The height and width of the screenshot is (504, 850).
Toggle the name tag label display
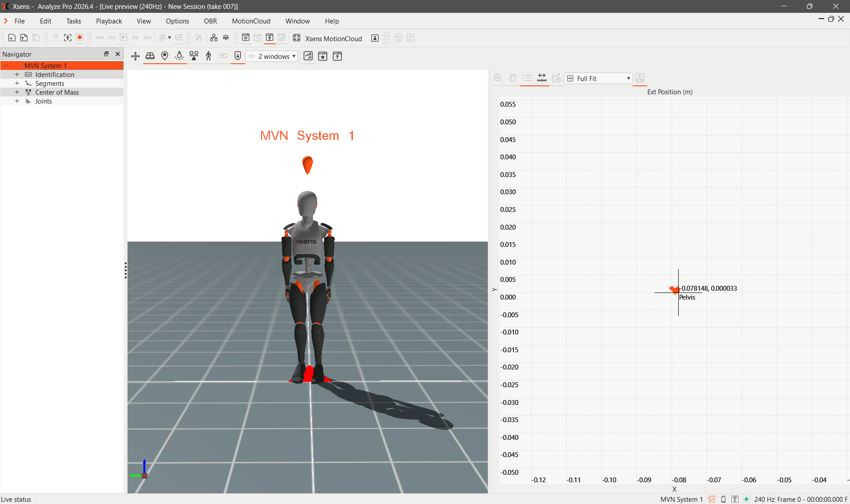(x=238, y=56)
